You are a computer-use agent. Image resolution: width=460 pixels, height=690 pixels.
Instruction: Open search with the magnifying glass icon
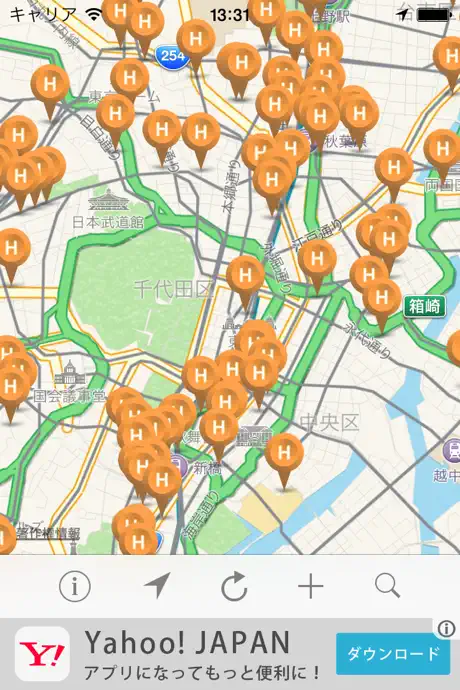pos(387,585)
